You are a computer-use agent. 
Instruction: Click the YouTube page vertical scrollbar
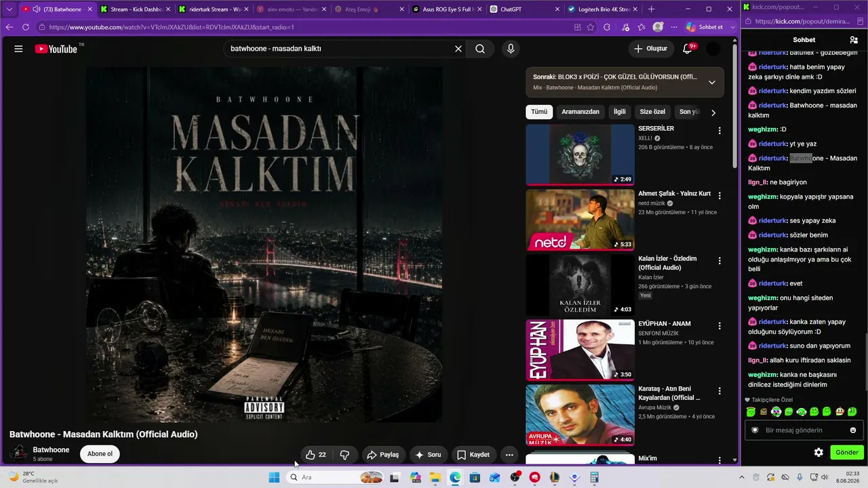coord(734,105)
